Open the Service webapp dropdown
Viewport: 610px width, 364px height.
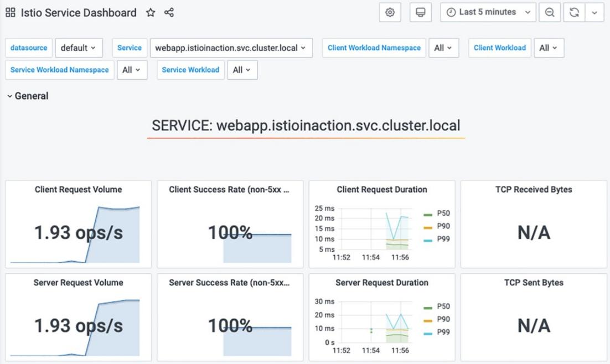click(231, 48)
